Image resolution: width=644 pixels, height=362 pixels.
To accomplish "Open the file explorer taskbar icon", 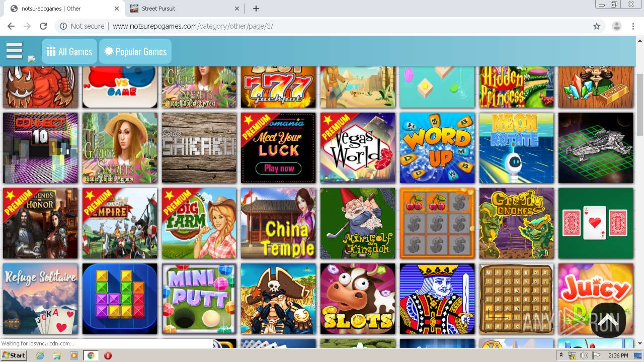I will (57, 355).
